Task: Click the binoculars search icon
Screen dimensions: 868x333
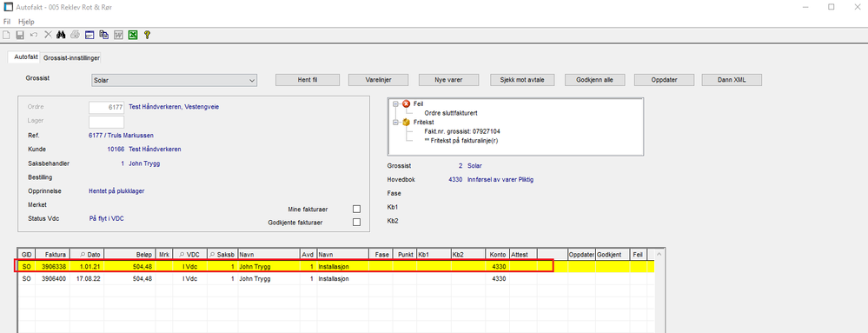Action: (62, 35)
